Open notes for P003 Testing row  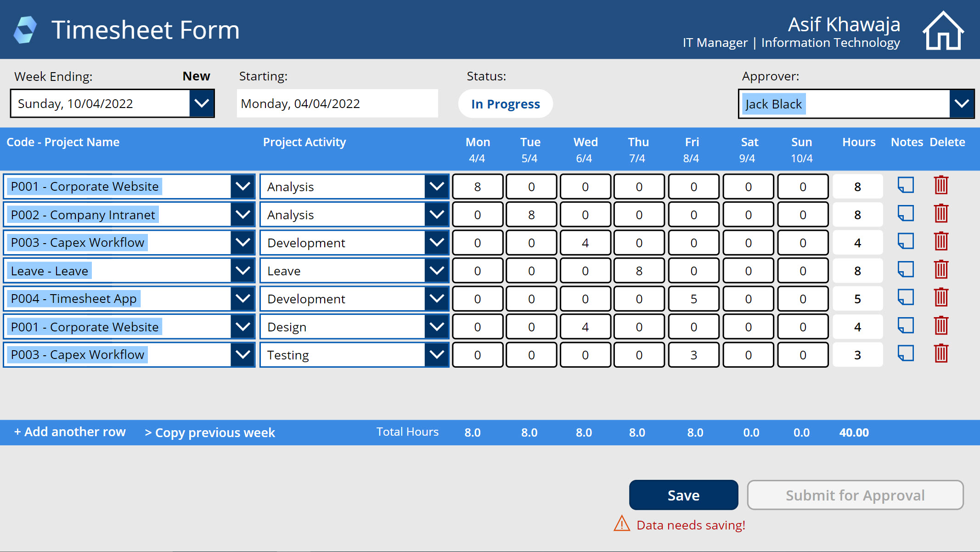(x=906, y=354)
